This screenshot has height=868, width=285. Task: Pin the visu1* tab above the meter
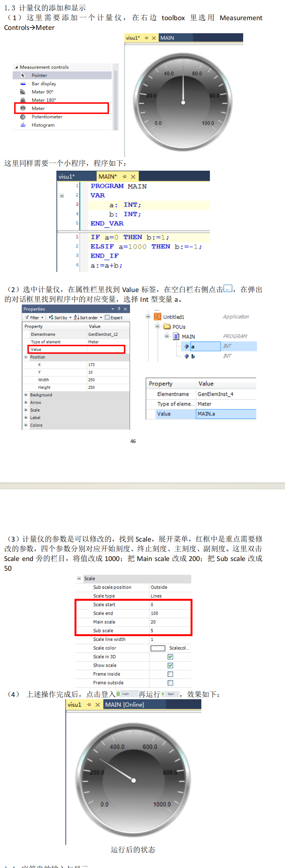[146, 38]
